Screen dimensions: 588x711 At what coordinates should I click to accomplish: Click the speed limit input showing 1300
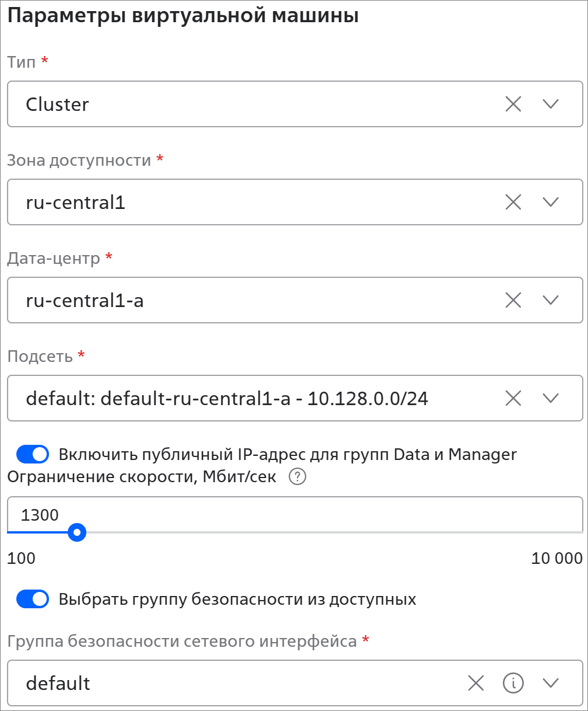click(x=292, y=515)
